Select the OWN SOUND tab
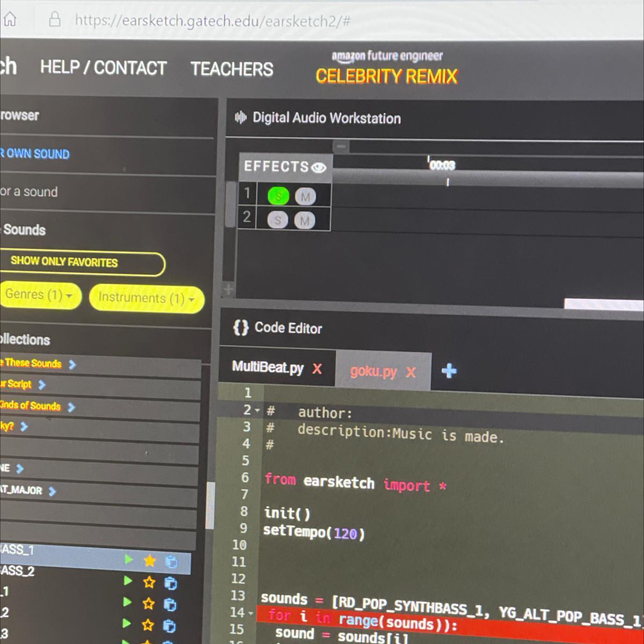Viewport: 644px width, 644px height. tap(35, 153)
